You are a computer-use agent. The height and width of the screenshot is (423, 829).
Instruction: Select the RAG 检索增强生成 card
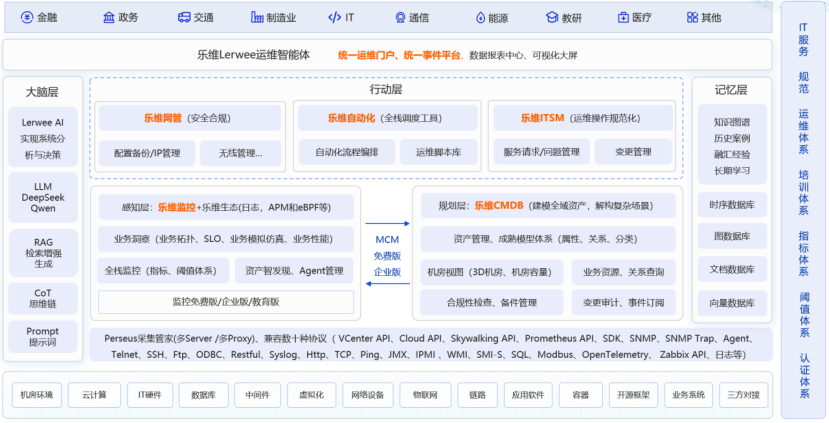pyautogui.click(x=43, y=253)
